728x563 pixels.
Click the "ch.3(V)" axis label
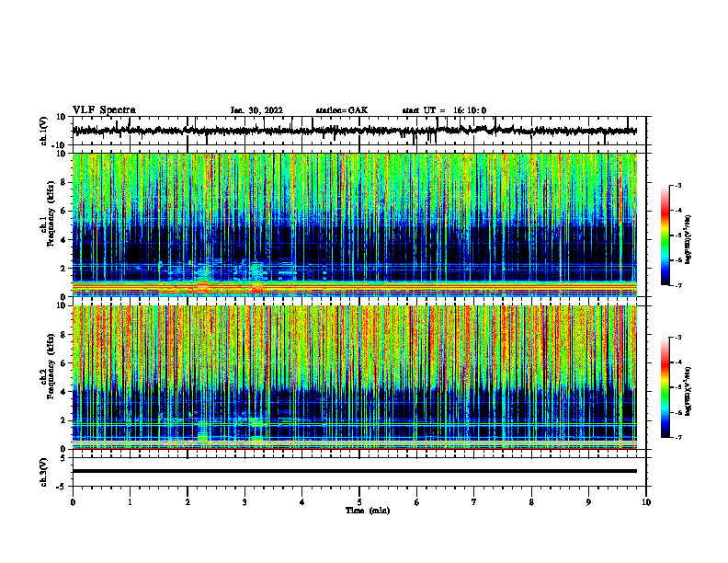click(x=44, y=472)
